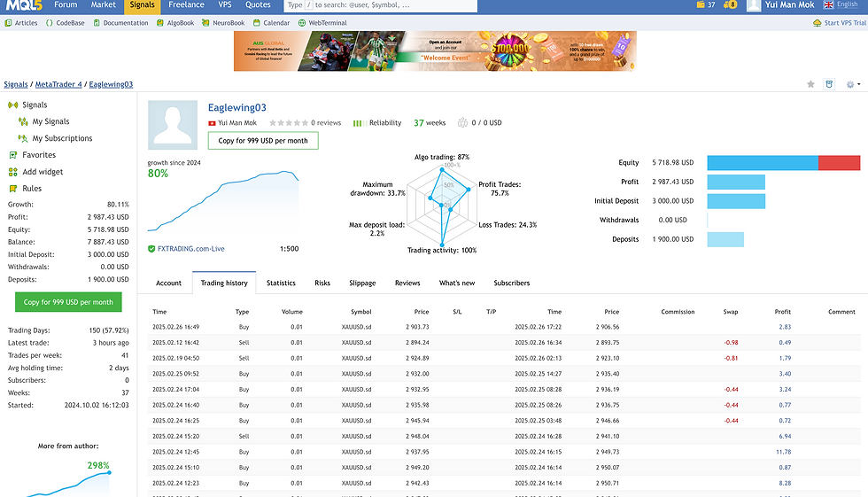The image size is (868, 497).
Task: Open the wallet balance icon showing 37
Action: 701,4
